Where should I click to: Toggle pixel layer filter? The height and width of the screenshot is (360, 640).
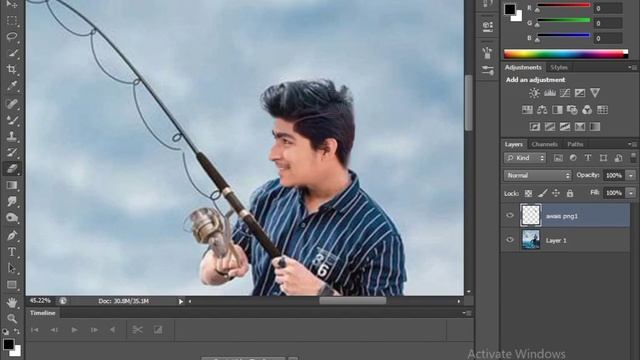click(x=558, y=158)
